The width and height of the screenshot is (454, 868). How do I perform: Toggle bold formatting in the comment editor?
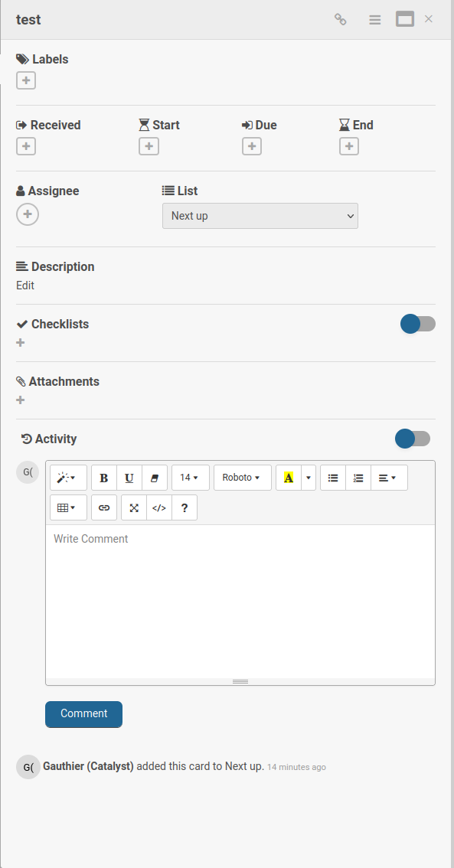tap(103, 477)
